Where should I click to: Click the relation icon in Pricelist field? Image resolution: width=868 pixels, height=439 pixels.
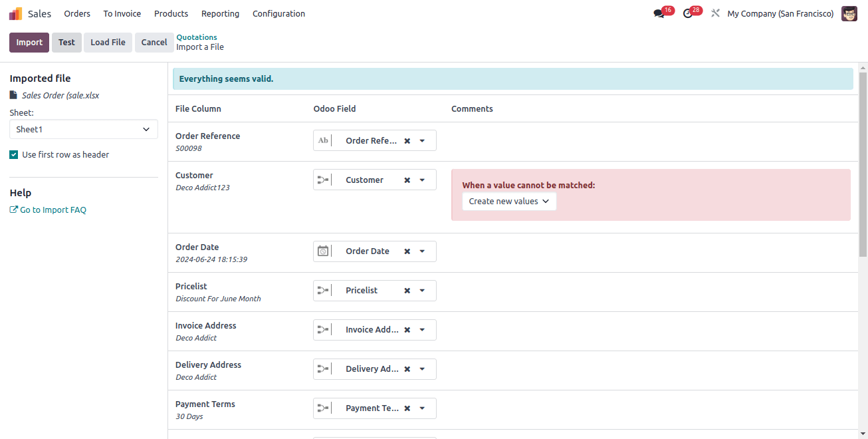(323, 290)
